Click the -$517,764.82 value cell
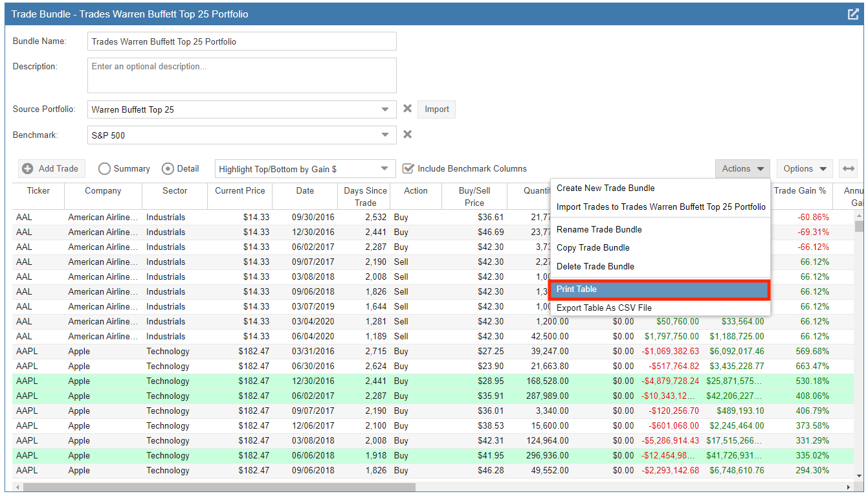The height and width of the screenshot is (496, 868). (671, 366)
